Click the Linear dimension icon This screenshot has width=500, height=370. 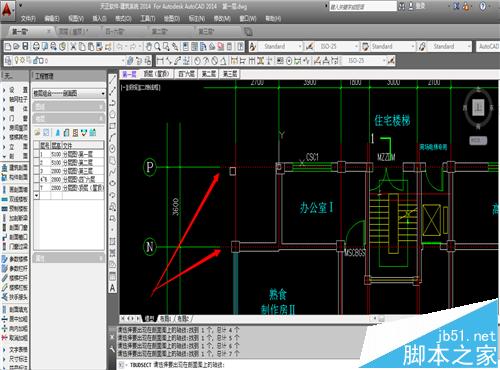160,61
